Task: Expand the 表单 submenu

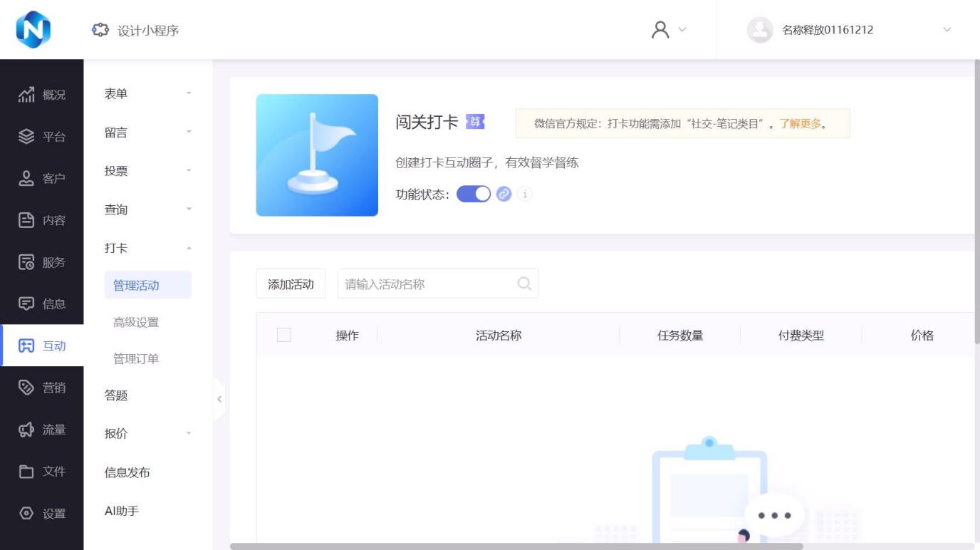Action: coord(147,94)
